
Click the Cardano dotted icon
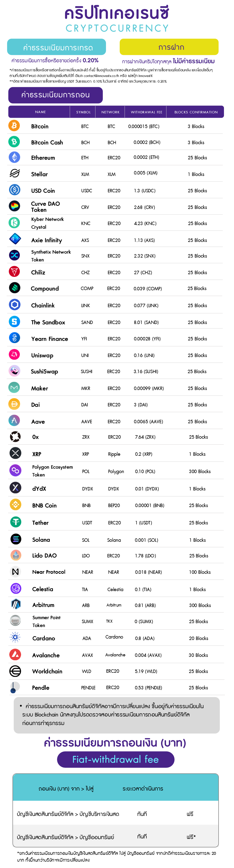pos(15,638)
